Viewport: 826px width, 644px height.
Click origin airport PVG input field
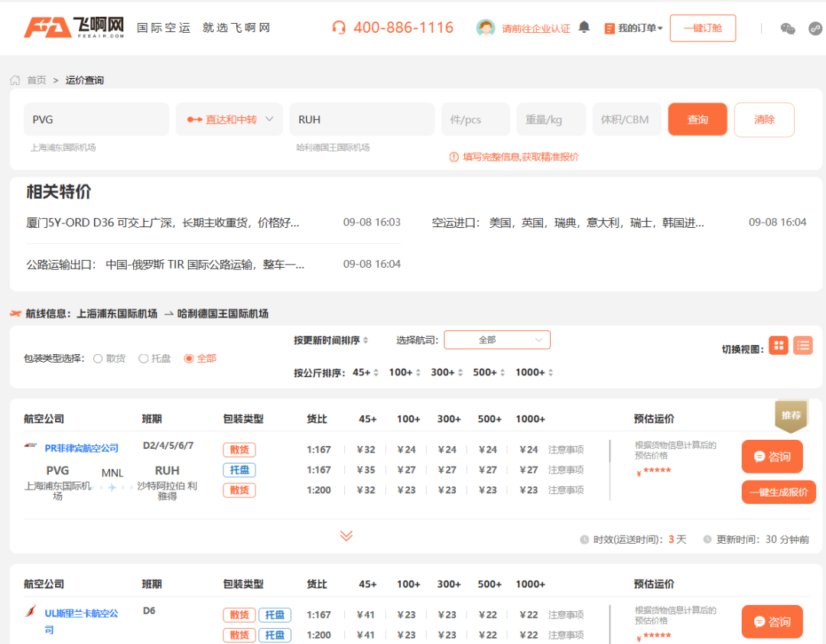tap(96, 119)
